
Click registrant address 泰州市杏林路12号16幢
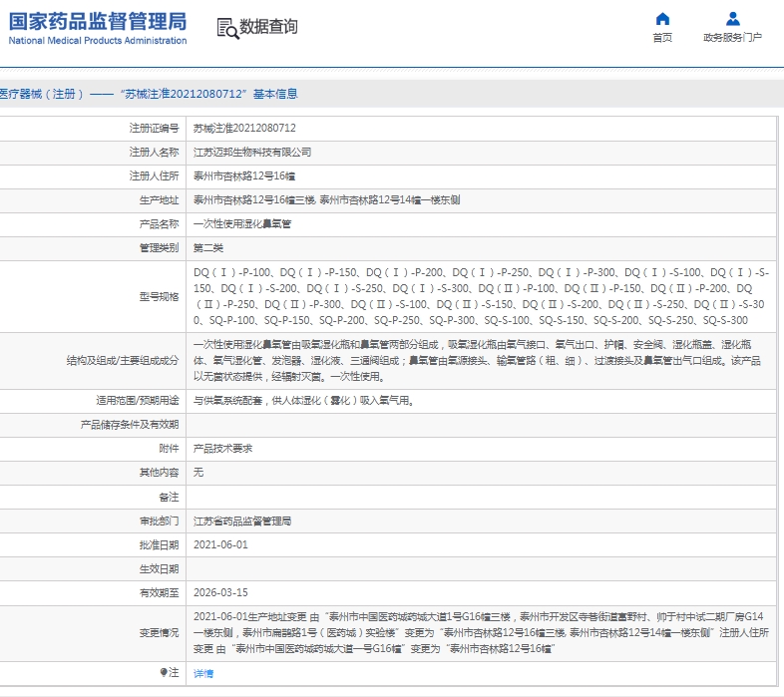244,176
